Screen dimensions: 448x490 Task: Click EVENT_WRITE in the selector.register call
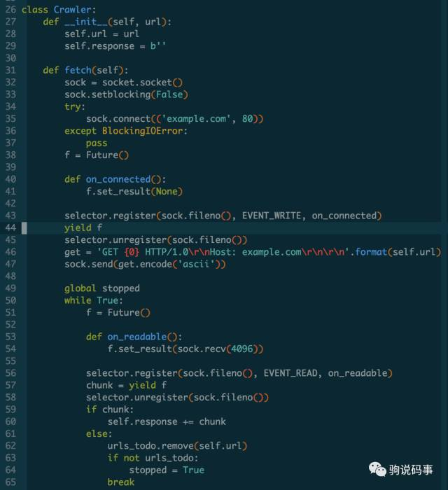pyautogui.click(x=272, y=216)
